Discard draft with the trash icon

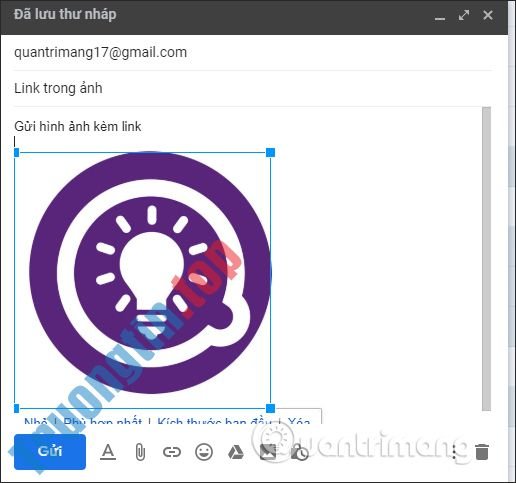pos(482,452)
